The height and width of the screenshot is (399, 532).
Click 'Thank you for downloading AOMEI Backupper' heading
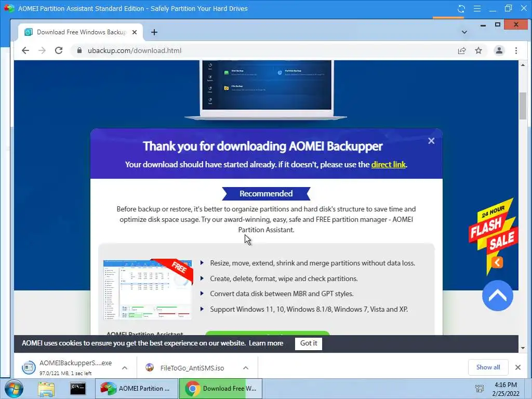262,146
